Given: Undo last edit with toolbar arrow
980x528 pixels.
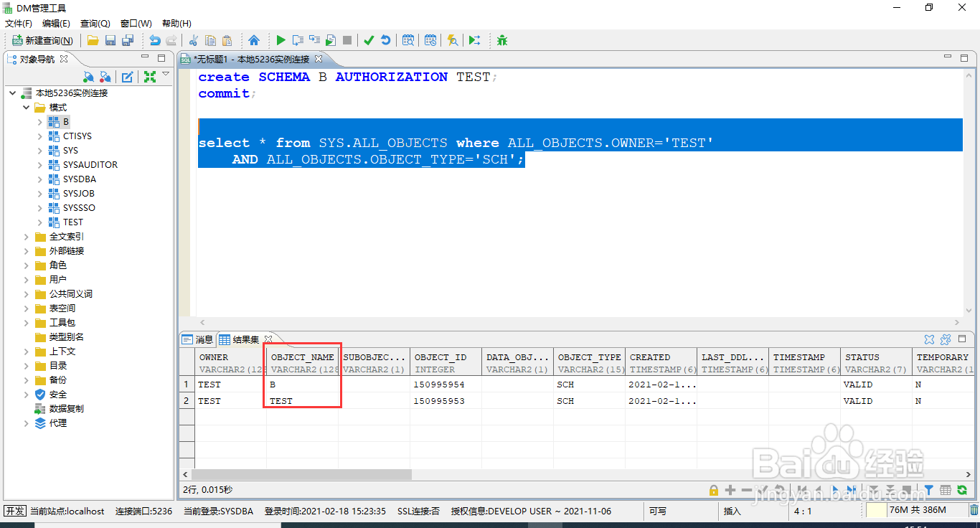Looking at the screenshot, I should [154, 40].
